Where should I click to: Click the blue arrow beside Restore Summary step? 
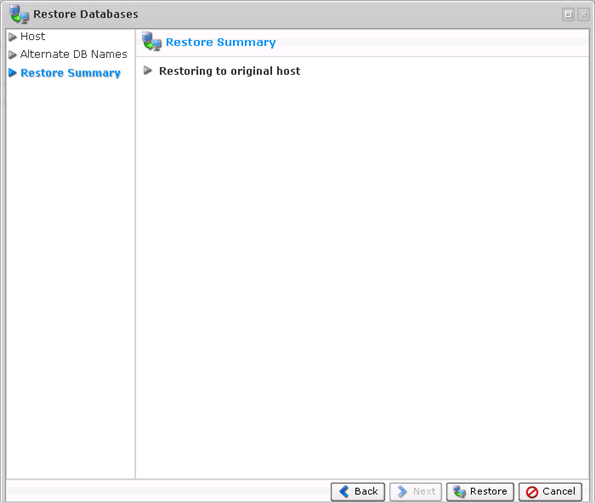tap(13, 73)
